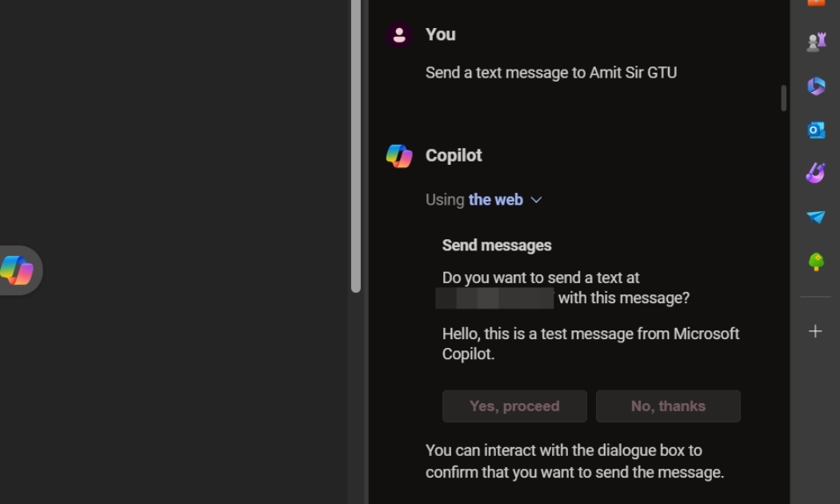Image resolution: width=840 pixels, height=504 pixels.
Task: Select the 'Send messages' dialogue header
Action: pyautogui.click(x=496, y=245)
